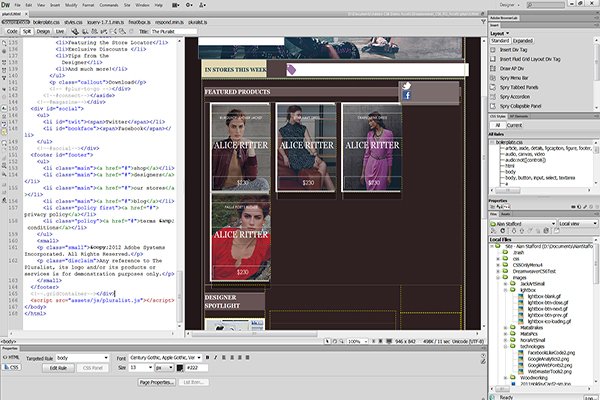Image resolution: width=600 pixels, height=400 pixels.
Task: Click the Twitter bird icon in the design view
Action: [x=406, y=86]
